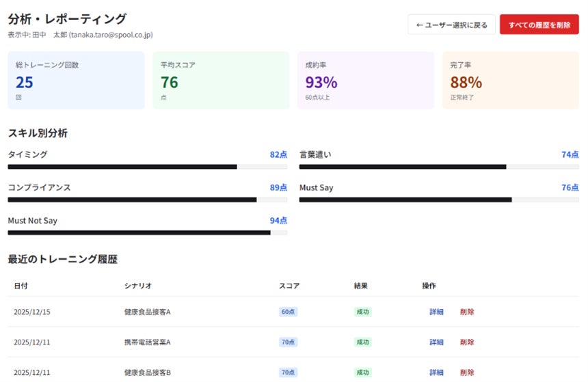Click the ユーザー選択に戻る back button
Image resolution: width=588 pixels, height=382 pixels.
click(x=451, y=25)
